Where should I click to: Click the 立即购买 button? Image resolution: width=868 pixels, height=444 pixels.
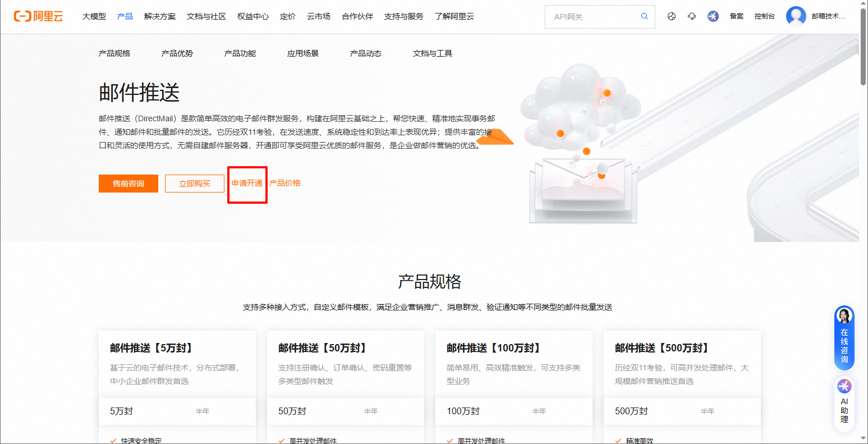pos(195,184)
